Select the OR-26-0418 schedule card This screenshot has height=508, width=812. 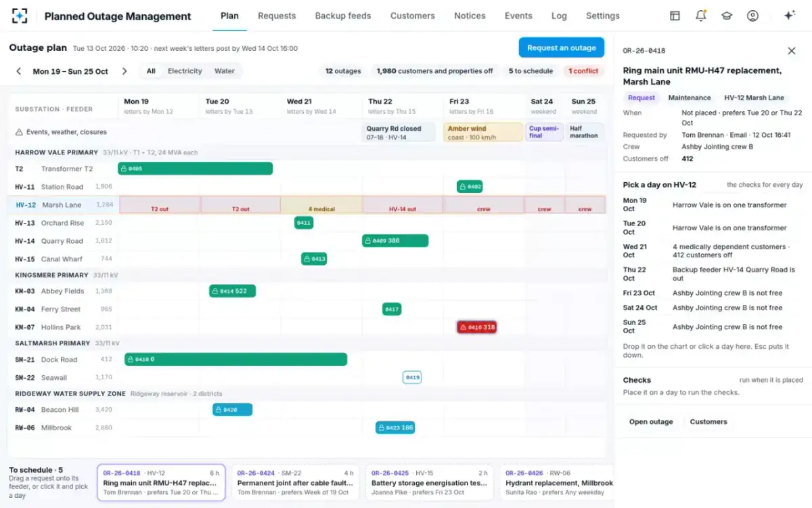pyautogui.click(x=161, y=482)
